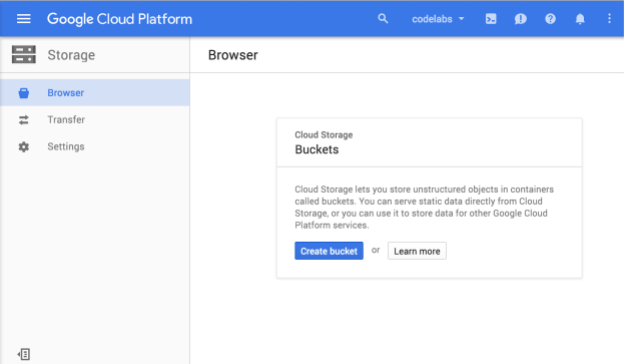Open the help question mark icon
624x364 pixels.
[550, 19]
